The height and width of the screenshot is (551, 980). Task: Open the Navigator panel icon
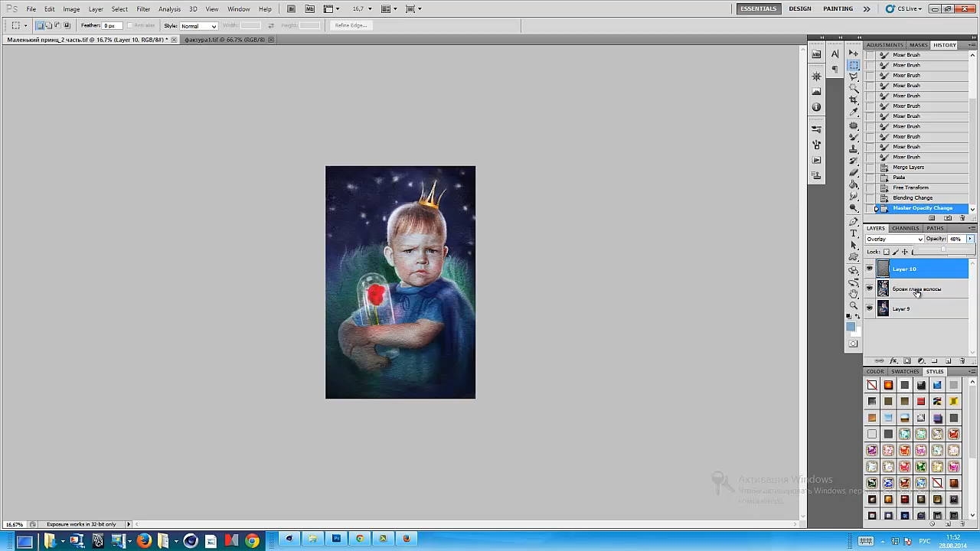816,77
